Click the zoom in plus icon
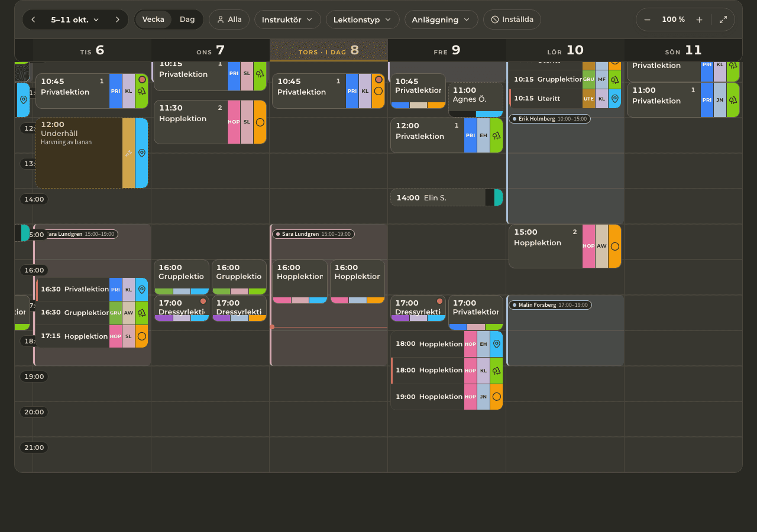This screenshot has height=532, width=757. tap(699, 20)
